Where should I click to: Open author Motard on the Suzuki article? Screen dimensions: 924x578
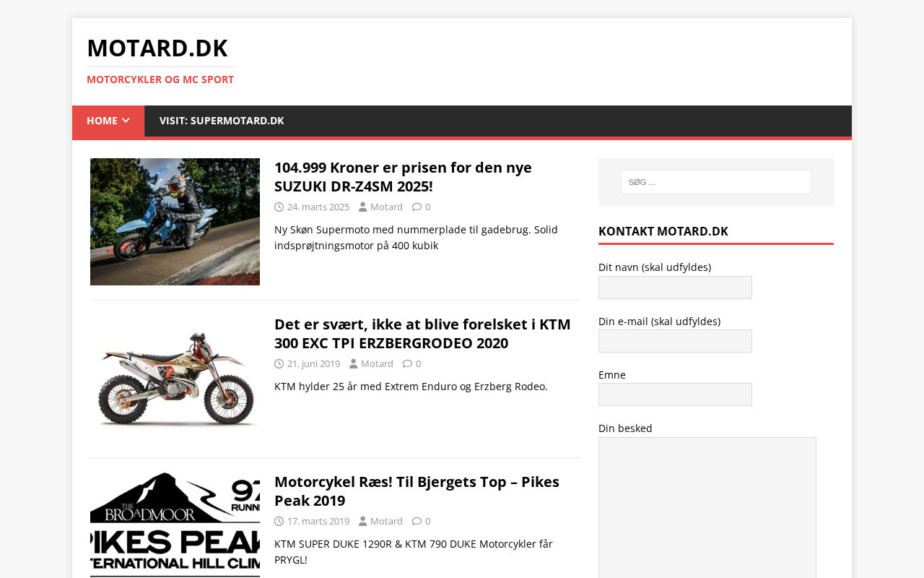point(386,207)
